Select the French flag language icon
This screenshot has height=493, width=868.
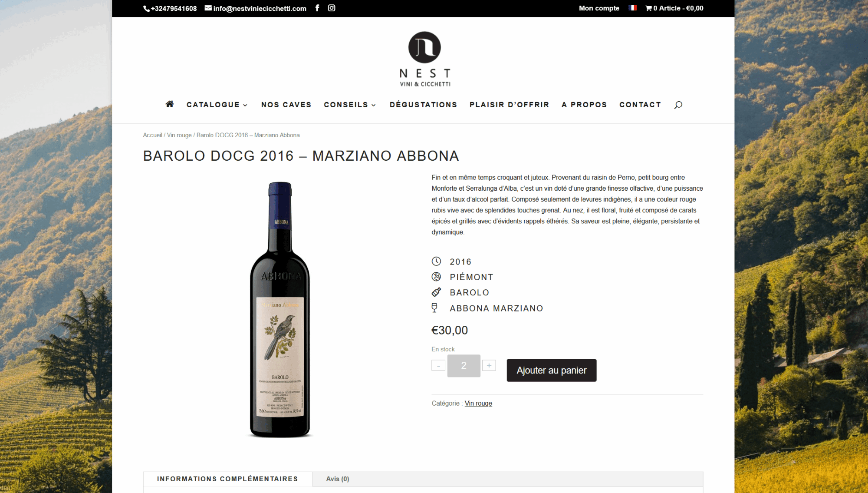(x=632, y=8)
